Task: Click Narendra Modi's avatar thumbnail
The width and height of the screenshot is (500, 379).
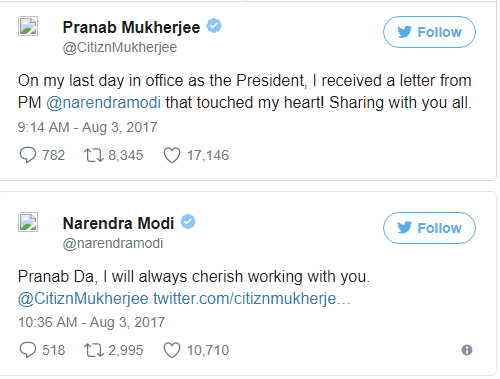Action: click(28, 222)
